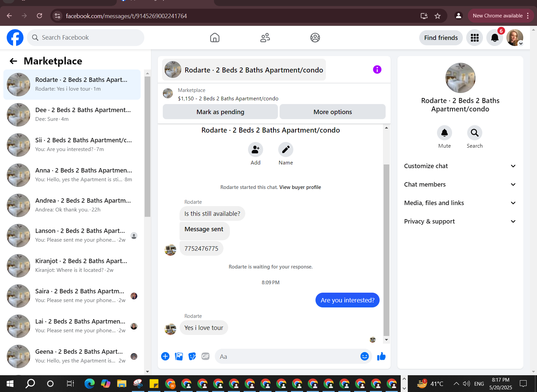Open Lai conversation in the list
537x392 pixels.
pyautogui.click(x=72, y=326)
